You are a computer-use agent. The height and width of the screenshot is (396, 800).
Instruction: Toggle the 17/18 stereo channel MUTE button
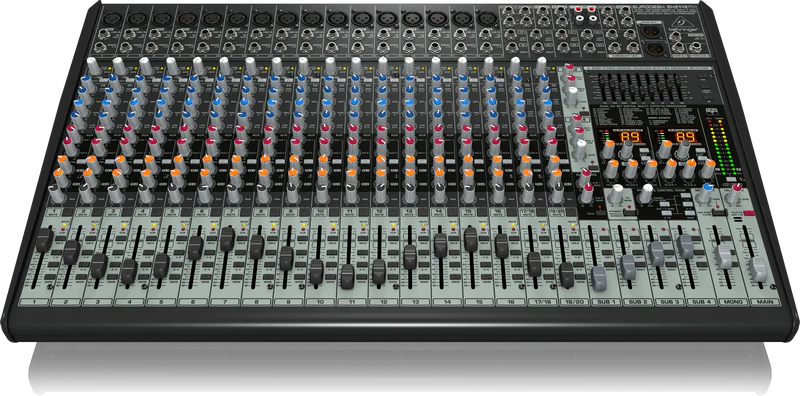click(528, 211)
